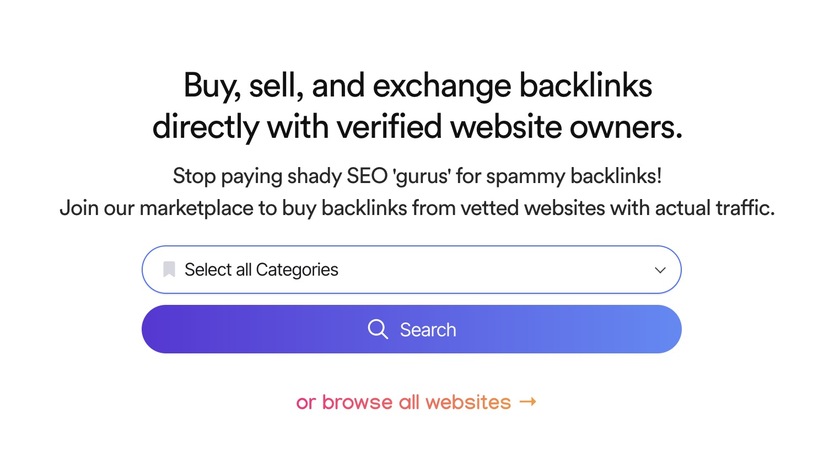840x462 pixels.
Task: Click the "Buy, sell, and exchange backlinks" heading
Action: 418,86
